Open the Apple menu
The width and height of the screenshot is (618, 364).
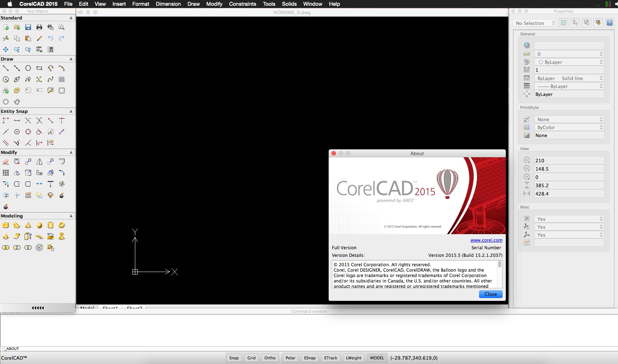(10, 4)
